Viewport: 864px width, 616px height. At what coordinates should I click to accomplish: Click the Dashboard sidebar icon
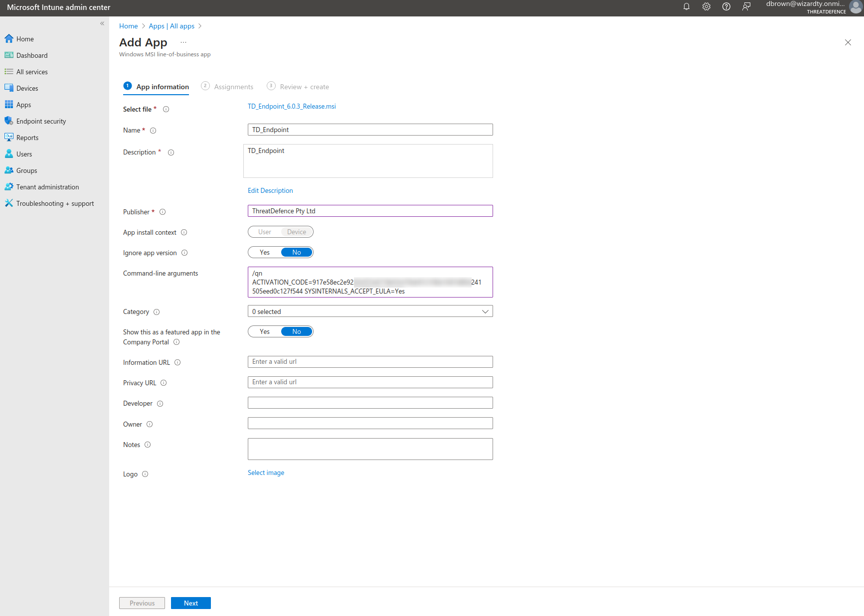[x=9, y=55]
